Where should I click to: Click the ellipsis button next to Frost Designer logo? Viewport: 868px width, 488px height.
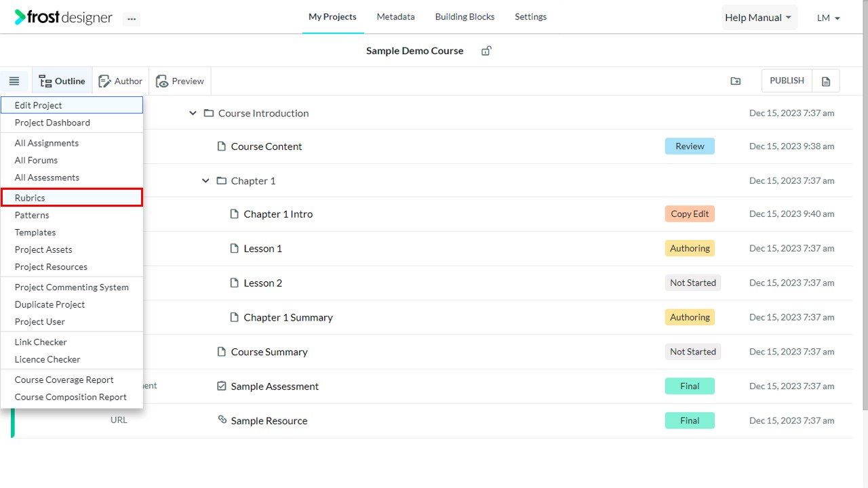pos(132,19)
